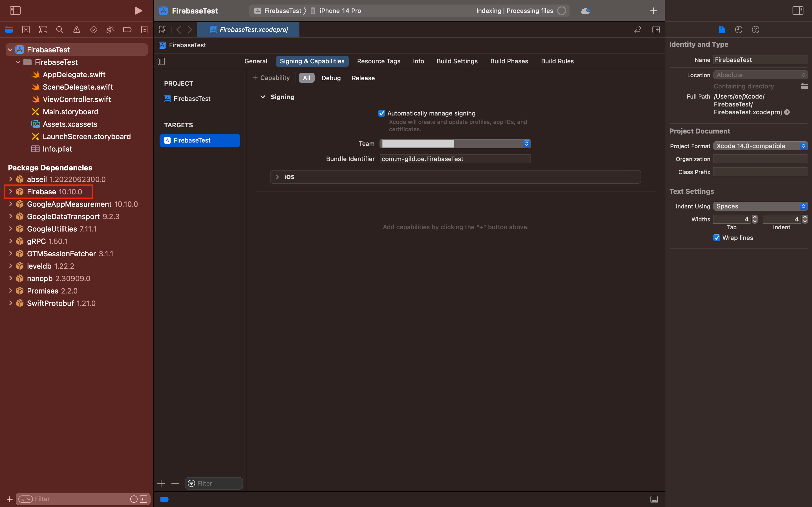The height and width of the screenshot is (507, 812).
Task: Open the Breakpoint navigator icon
Action: pos(127,30)
